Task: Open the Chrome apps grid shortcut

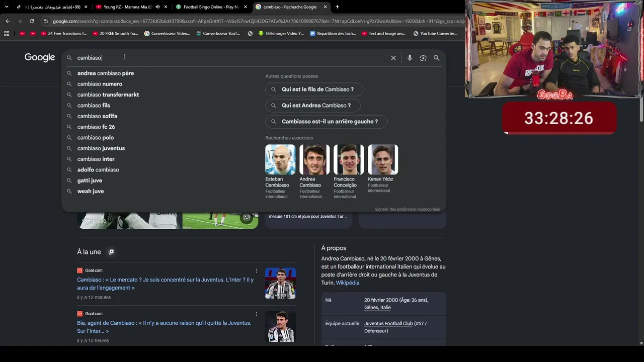Action: [x=7, y=34]
